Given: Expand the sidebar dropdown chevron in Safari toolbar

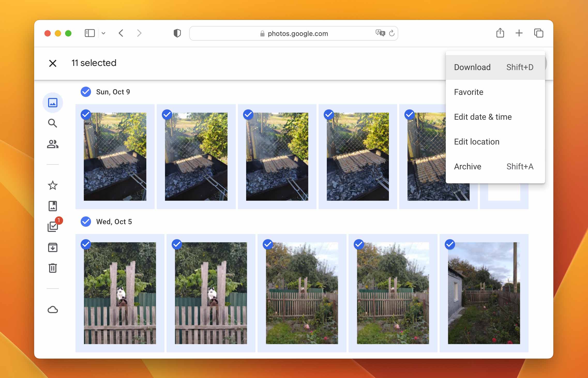Looking at the screenshot, I should [103, 33].
